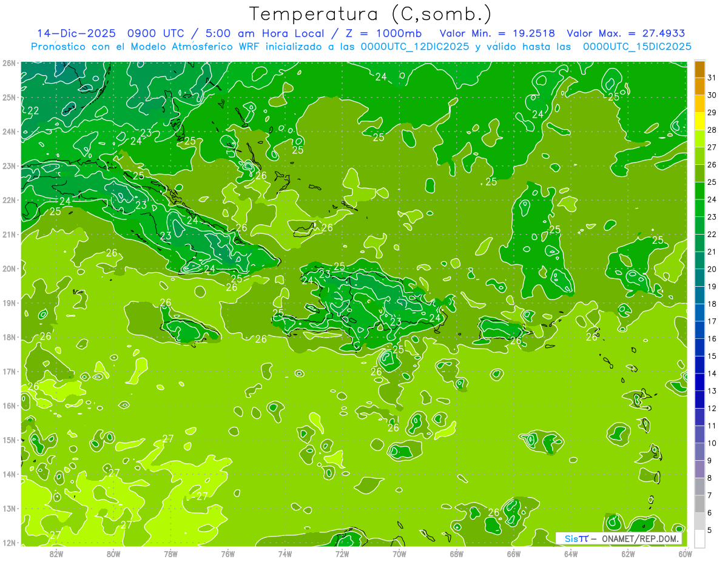Click the latitude axis label '22N'

click(x=8, y=200)
